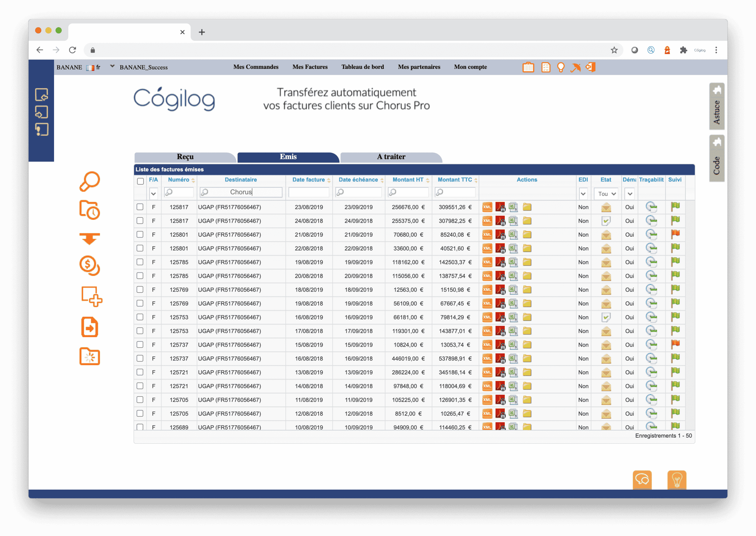Open Mon compte menu
756x536 pixels.
470,67
